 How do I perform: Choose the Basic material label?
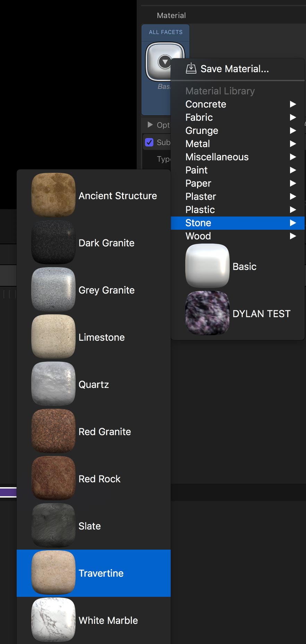pos(245,266)
